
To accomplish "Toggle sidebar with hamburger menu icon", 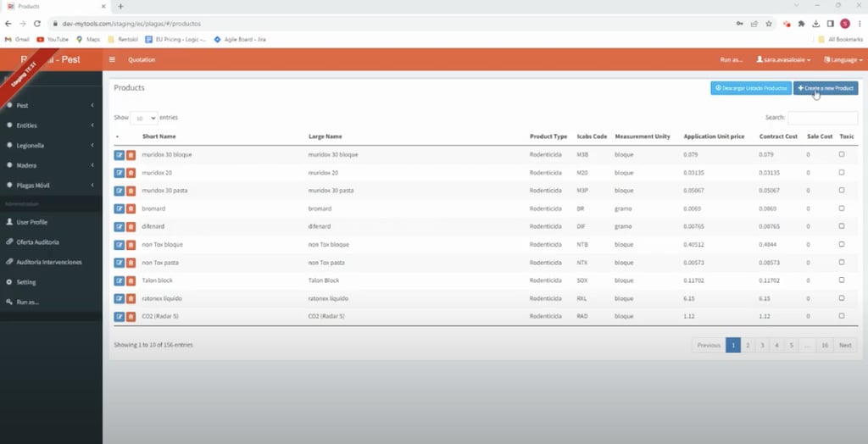I will (x=113, y=60).
